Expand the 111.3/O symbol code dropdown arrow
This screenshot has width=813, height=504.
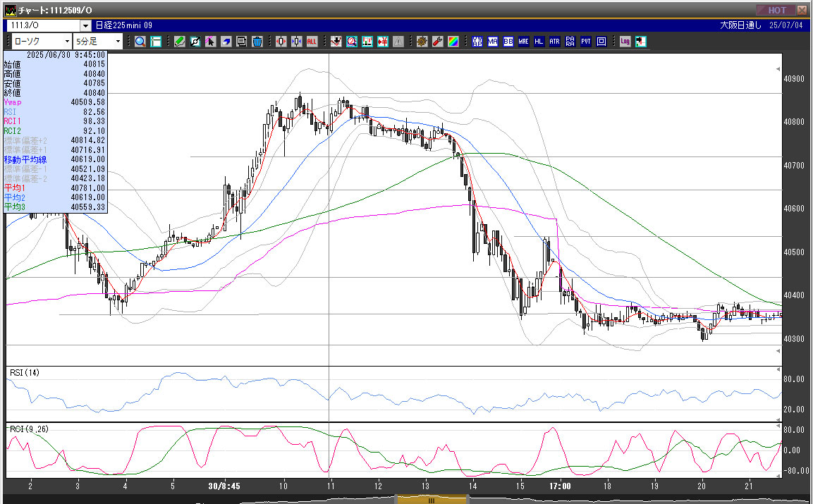[x=85, y=25]
